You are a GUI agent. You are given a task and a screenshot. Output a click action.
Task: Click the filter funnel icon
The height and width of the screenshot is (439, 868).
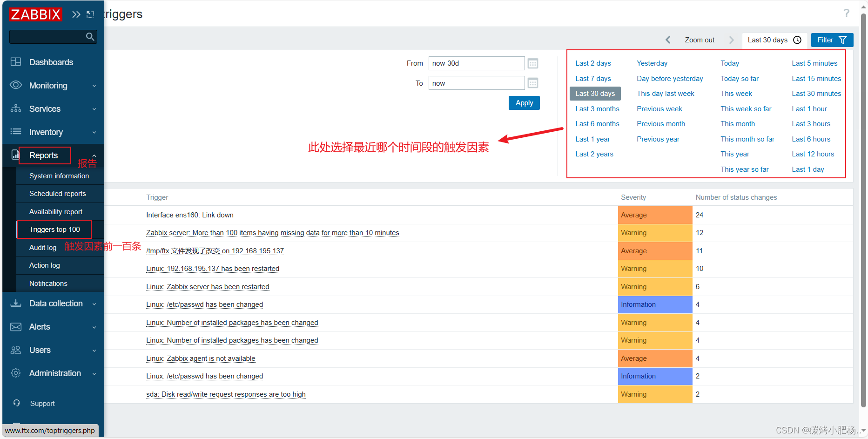pos(843,40)
